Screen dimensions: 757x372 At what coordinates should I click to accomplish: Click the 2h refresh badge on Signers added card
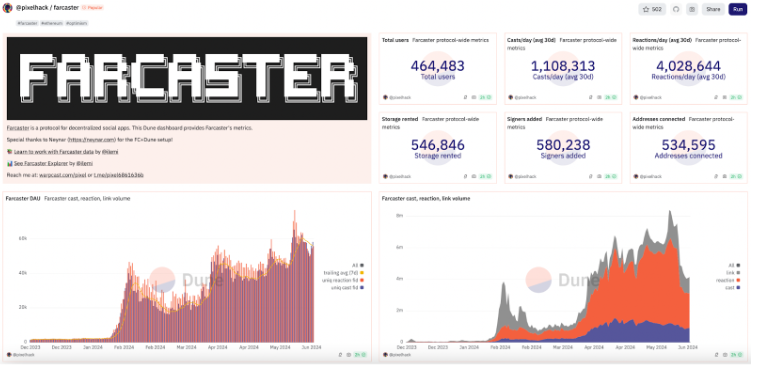click(x=610, y=177)
